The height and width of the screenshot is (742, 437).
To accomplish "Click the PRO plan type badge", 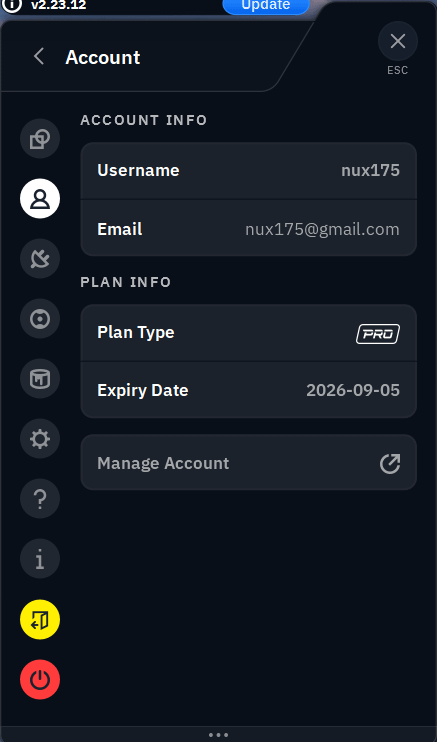I will coord(378,334).
